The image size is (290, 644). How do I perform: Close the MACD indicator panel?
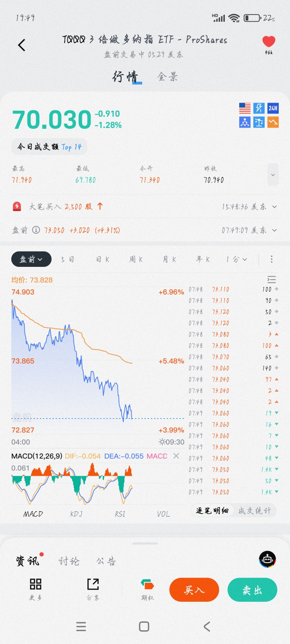(176, 456)
